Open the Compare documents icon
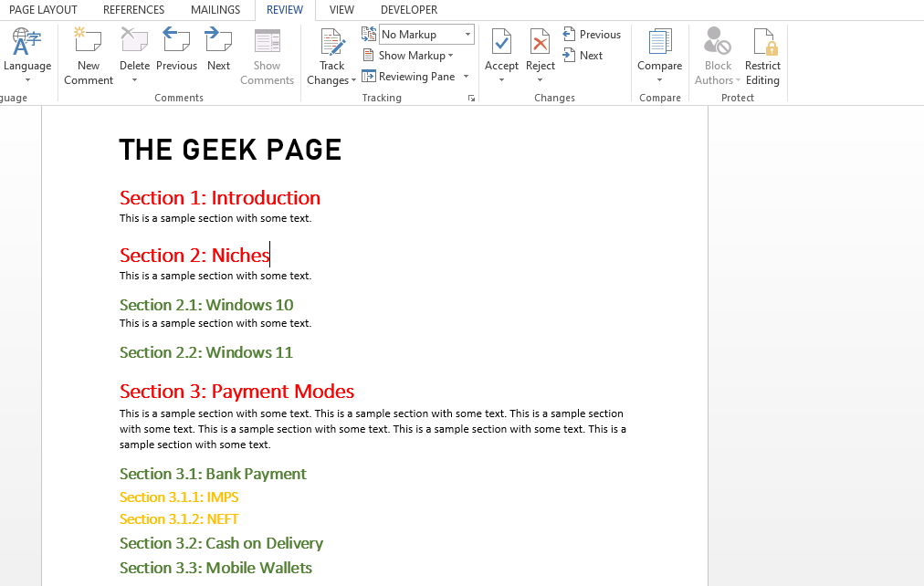 point(659,42)
